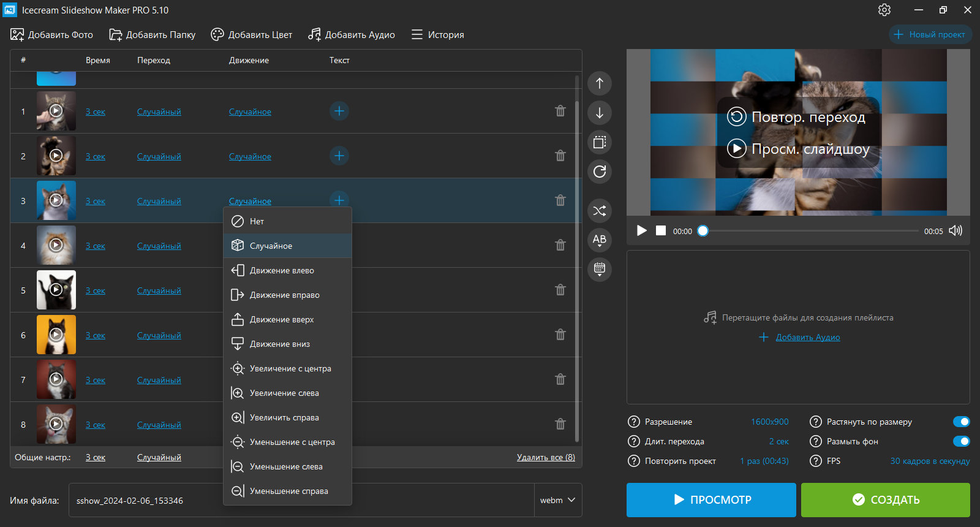Click the AB sort icon
Screen dimensions: 980x527
[600, 240]
